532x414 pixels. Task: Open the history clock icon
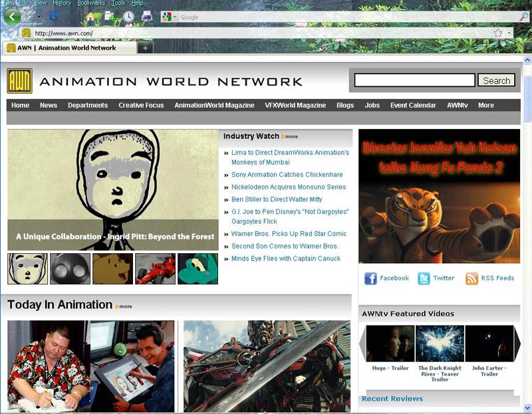(x=128, y=16)
